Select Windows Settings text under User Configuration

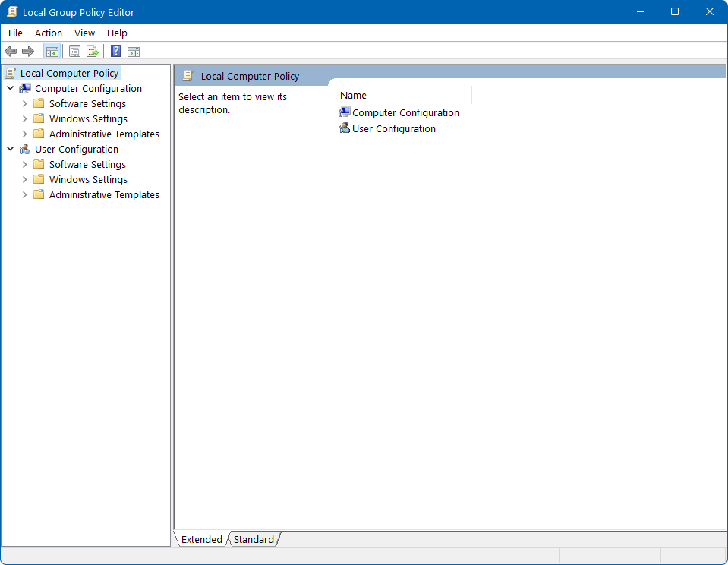[x=88, y=179]
